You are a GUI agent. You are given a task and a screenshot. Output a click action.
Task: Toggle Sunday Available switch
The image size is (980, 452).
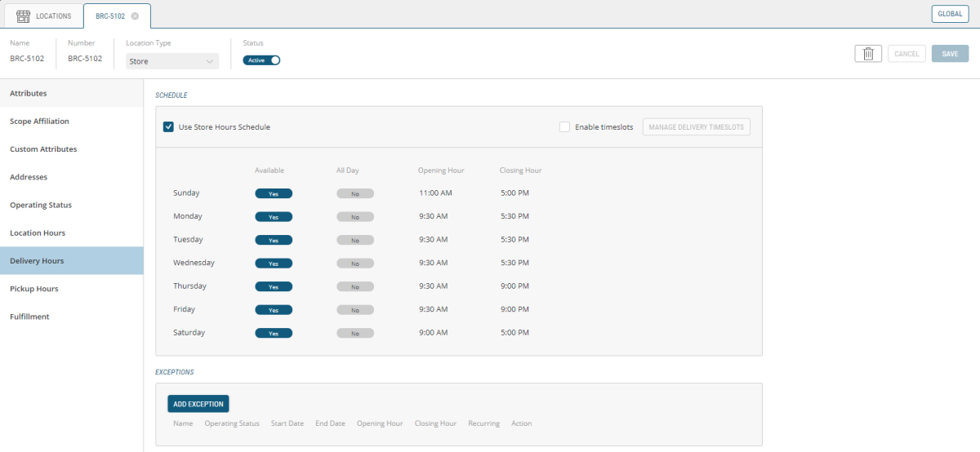tap(274, 194)
